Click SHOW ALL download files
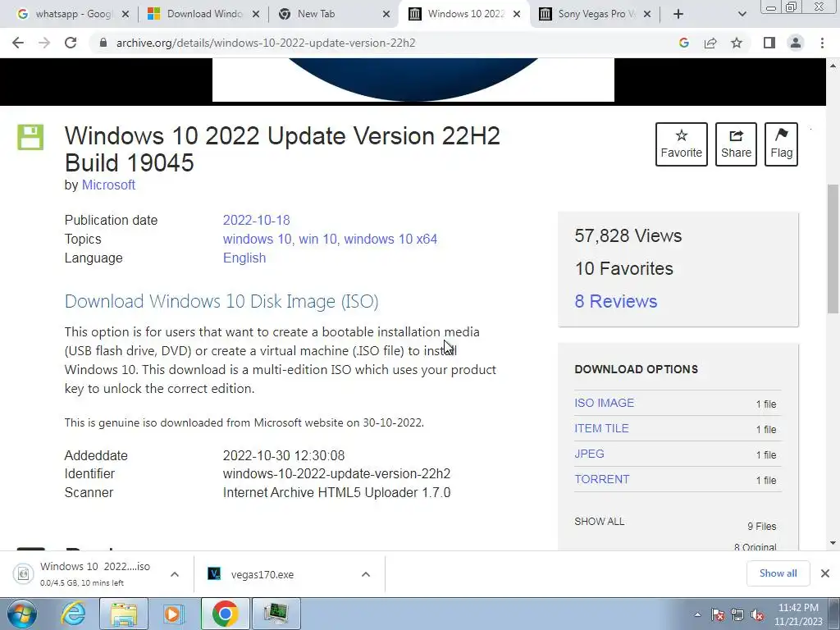 (599, 521)
